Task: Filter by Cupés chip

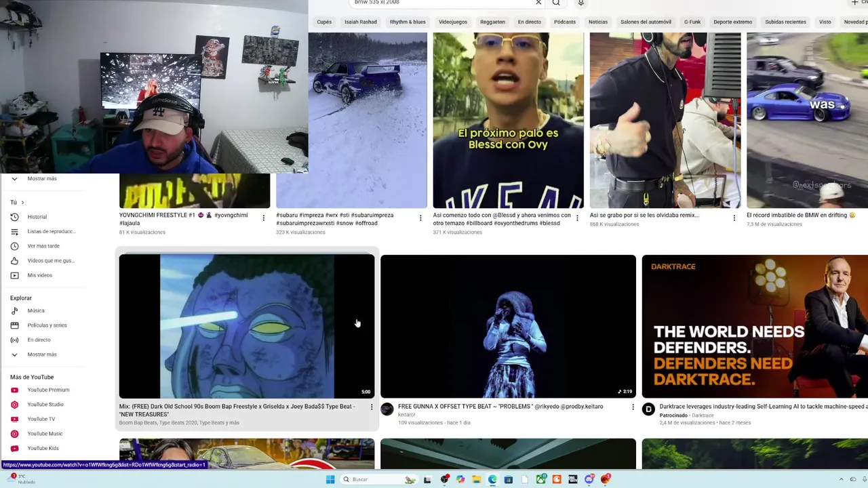Action: coord(324,22)
